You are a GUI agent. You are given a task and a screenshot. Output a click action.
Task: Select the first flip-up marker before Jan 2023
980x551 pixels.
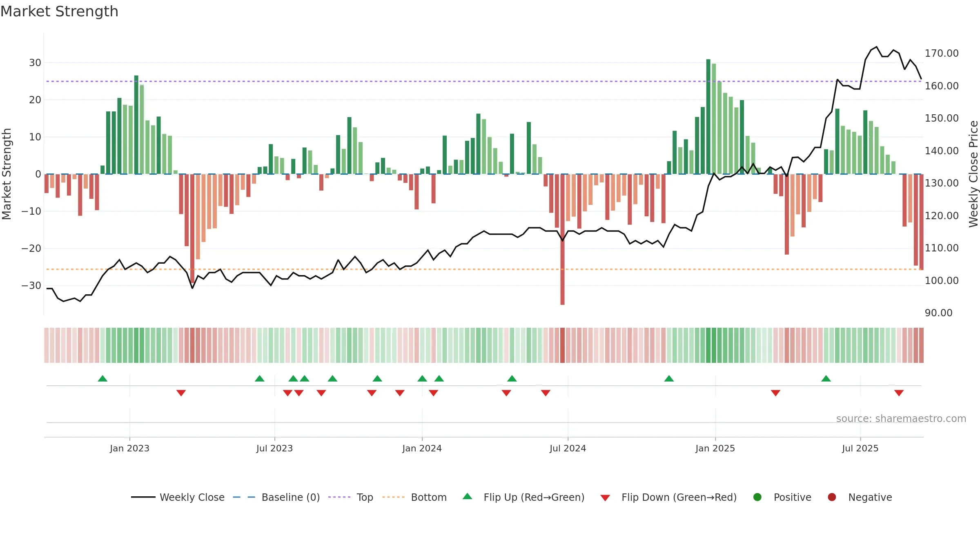[x=102, y=378]
